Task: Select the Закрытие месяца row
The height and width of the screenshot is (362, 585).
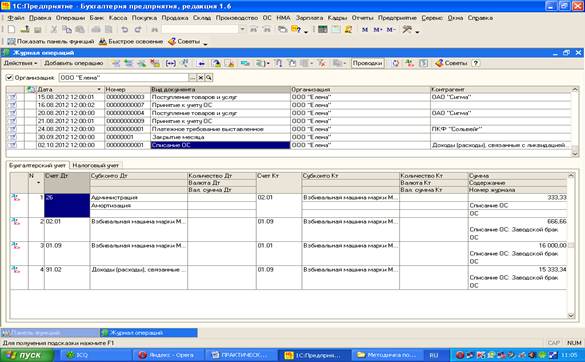Action: [289, 137]
